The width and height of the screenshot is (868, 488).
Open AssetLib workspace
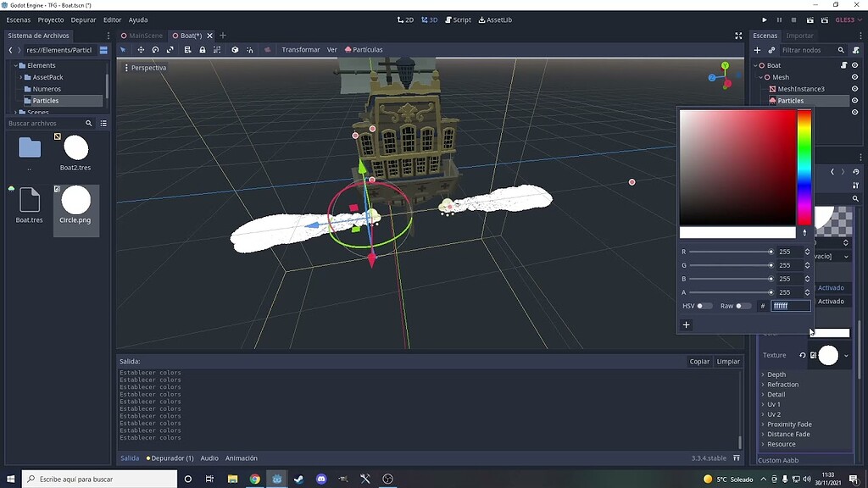(x=495, y=20)
